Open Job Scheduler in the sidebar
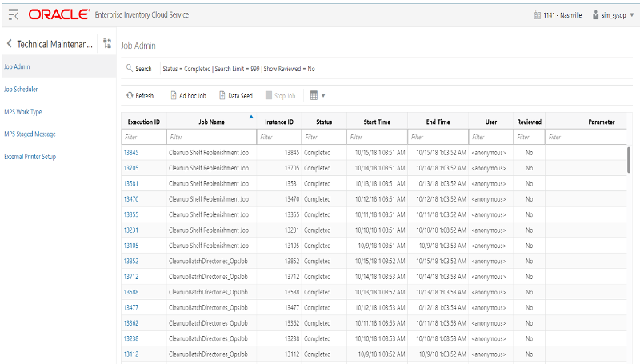 tap(21, 90)
